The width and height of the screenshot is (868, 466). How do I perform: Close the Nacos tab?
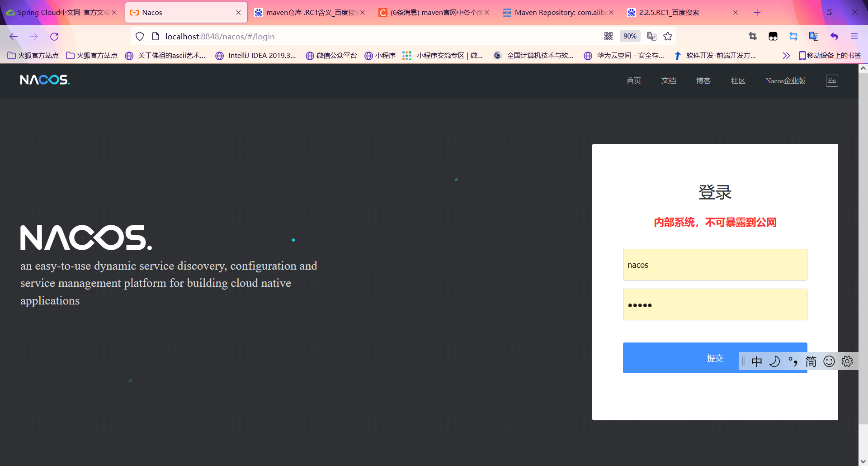pyautogui.click(x=238, y=13)
